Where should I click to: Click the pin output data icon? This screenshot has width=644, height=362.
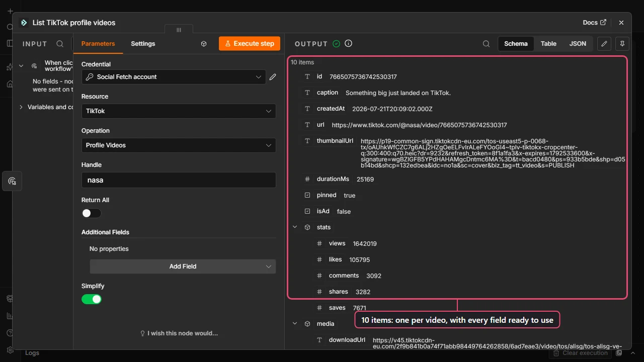622,44
